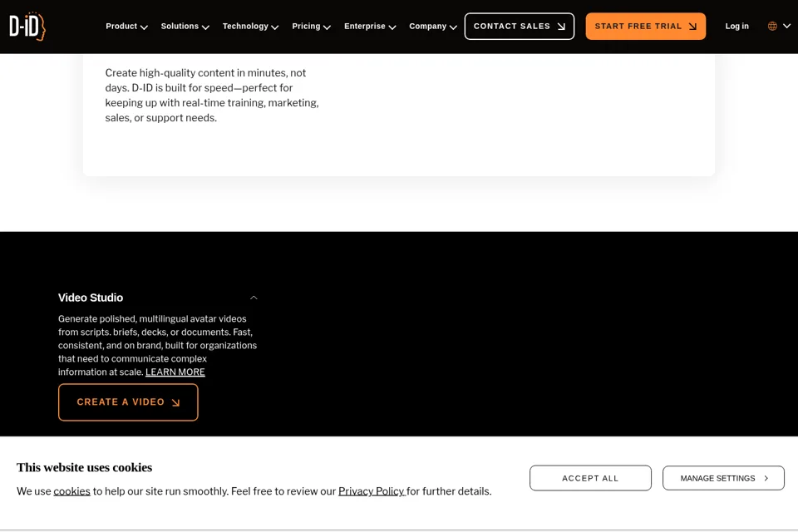The width and height of the screenshot is (798, 532).
Task: Click the Enterprise dropdown chevron
Action: coord(392,27)
